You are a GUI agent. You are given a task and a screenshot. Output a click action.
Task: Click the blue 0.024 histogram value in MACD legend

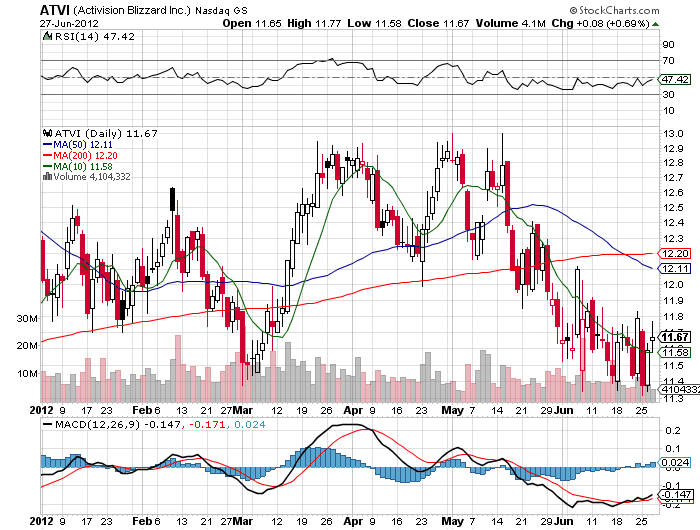coord(250,424)
